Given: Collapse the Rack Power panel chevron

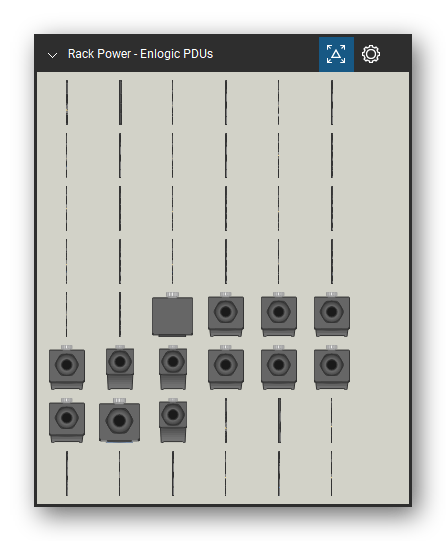Looking at the screenshot, I should (x=52, y=55).
